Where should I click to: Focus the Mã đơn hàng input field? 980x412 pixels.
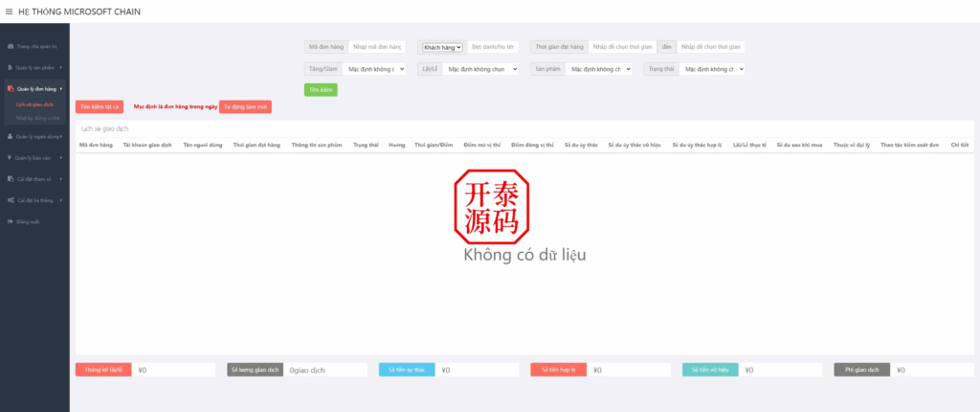click(x=377, y=47)
